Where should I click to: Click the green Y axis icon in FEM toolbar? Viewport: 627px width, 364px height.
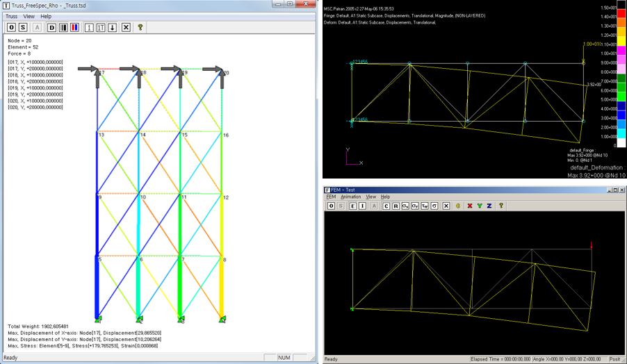479,206
